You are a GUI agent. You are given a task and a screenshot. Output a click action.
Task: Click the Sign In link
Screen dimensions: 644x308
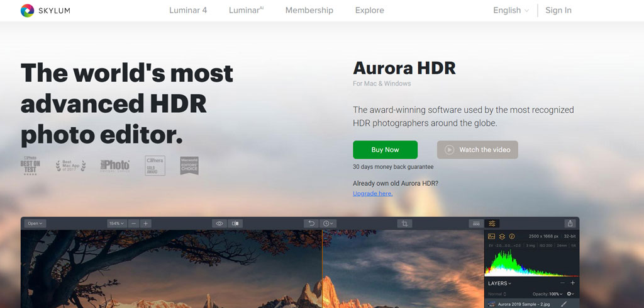[558, 10]
